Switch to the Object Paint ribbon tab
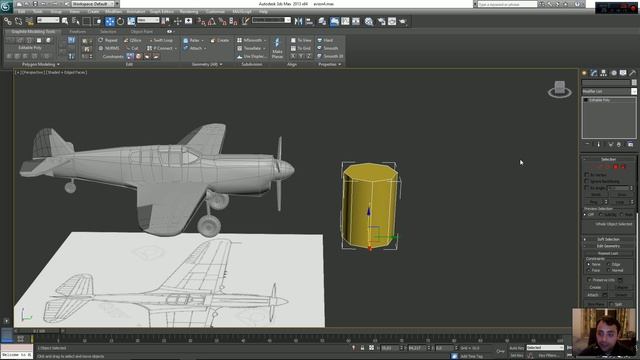Screen dimensions: 640x360 142,31
